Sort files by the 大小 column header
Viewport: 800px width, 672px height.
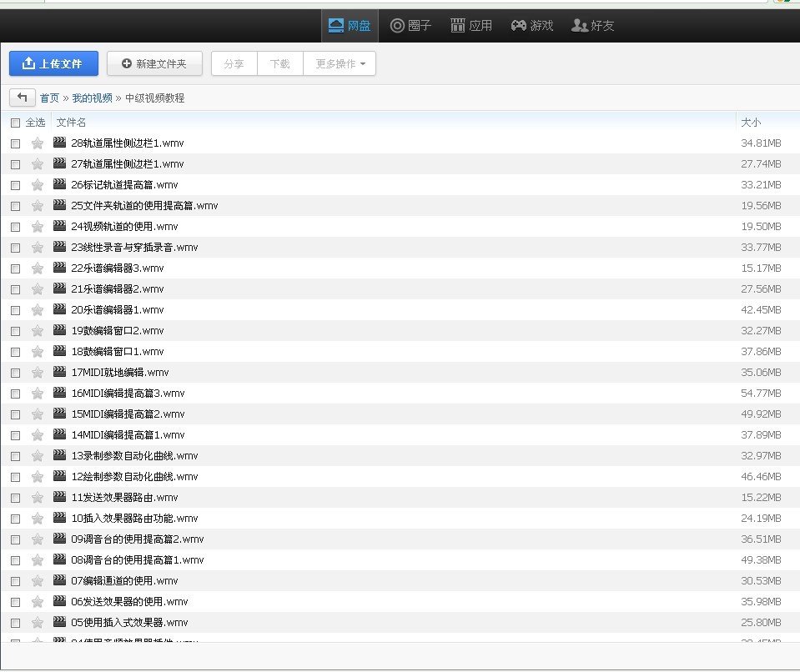pos(751,123)
